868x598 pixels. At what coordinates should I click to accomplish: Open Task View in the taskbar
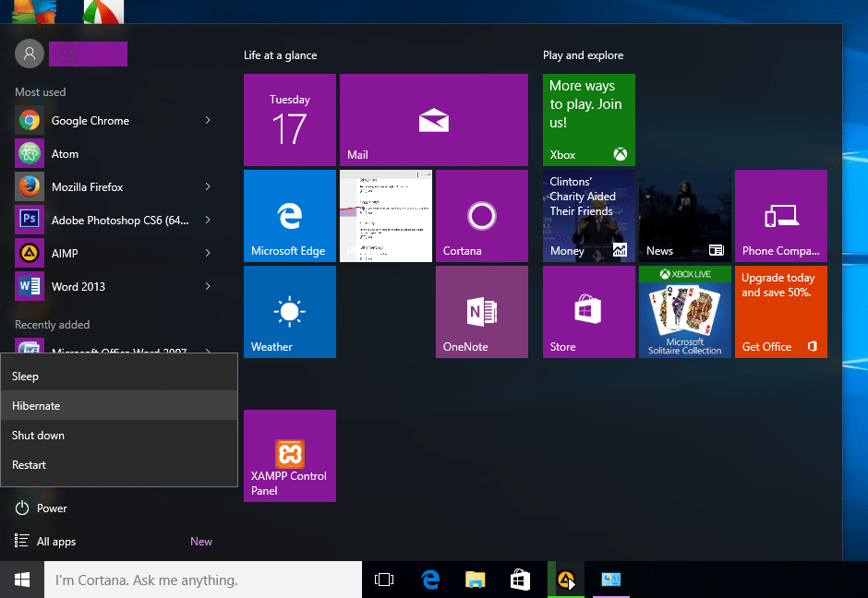coord(383,580)
